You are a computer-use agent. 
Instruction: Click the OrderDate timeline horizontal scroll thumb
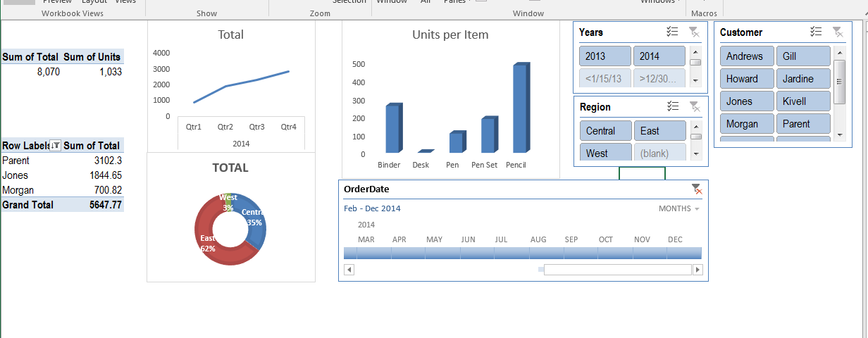[x=617, y=270]
